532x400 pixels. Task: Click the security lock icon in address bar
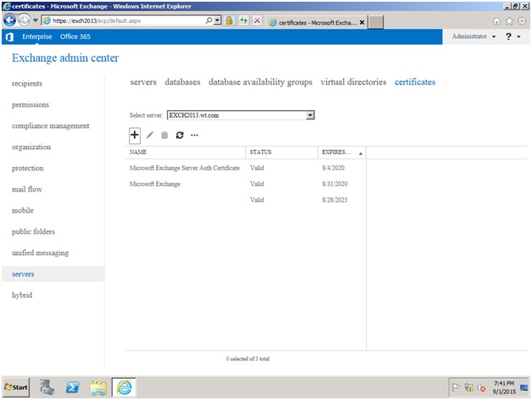[230, 20]
